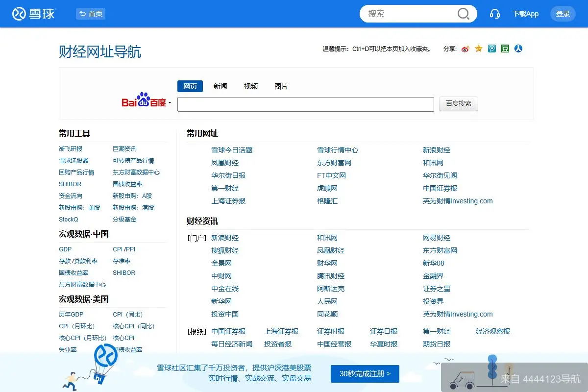Switch to the 图片 search tab
The width and height of the screenshot is (588, 392).
point(282,86)
